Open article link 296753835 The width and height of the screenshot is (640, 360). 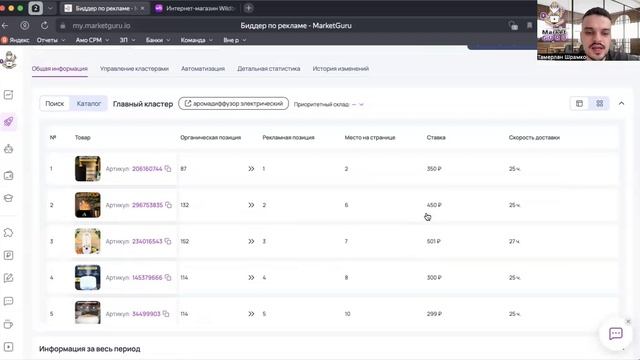point(147,205)
